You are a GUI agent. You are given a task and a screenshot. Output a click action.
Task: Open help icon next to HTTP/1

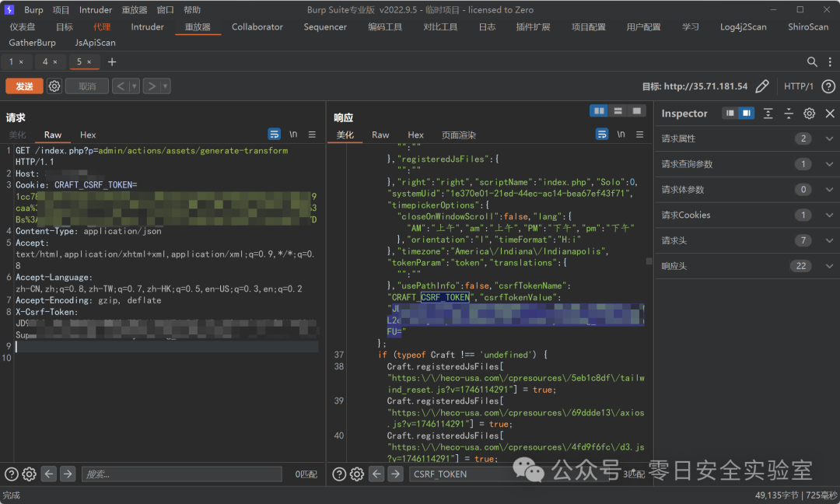(828, 86)
